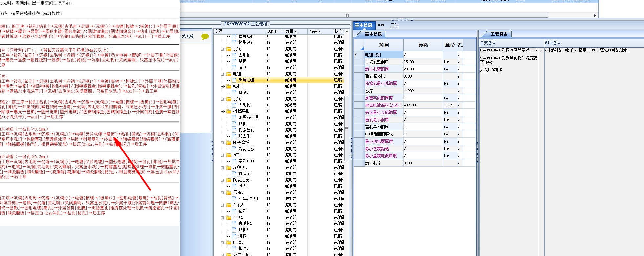
Task: Click the document icon beside 烘板2
Action: coord(234,230)
